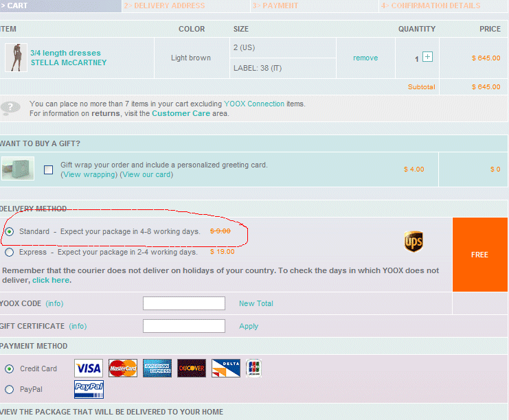509x420 pixels.
Task: Click the 'Light brown' color cell
Action: (x=191, y=58)
